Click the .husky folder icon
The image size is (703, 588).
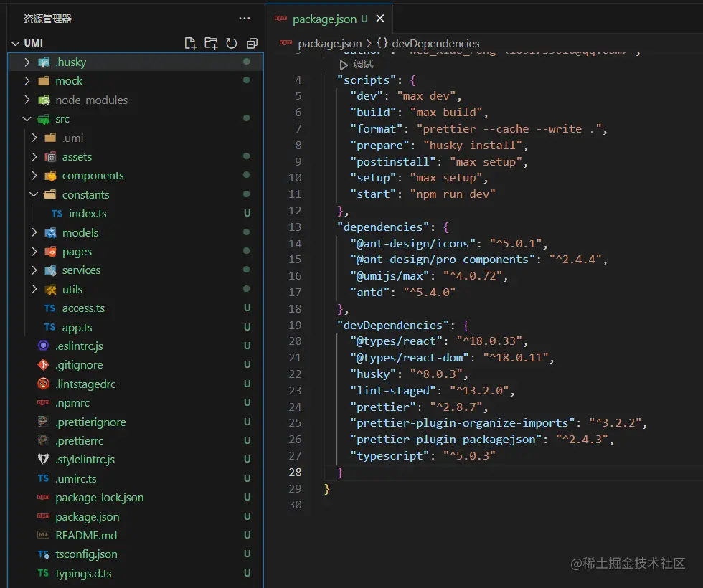coord(44,62)
